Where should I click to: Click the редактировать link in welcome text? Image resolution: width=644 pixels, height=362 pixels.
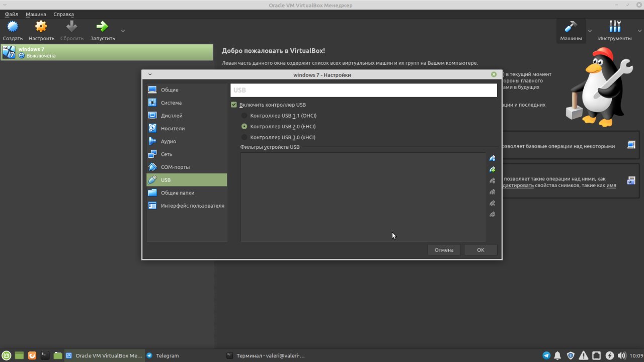[x=518, y=186]
